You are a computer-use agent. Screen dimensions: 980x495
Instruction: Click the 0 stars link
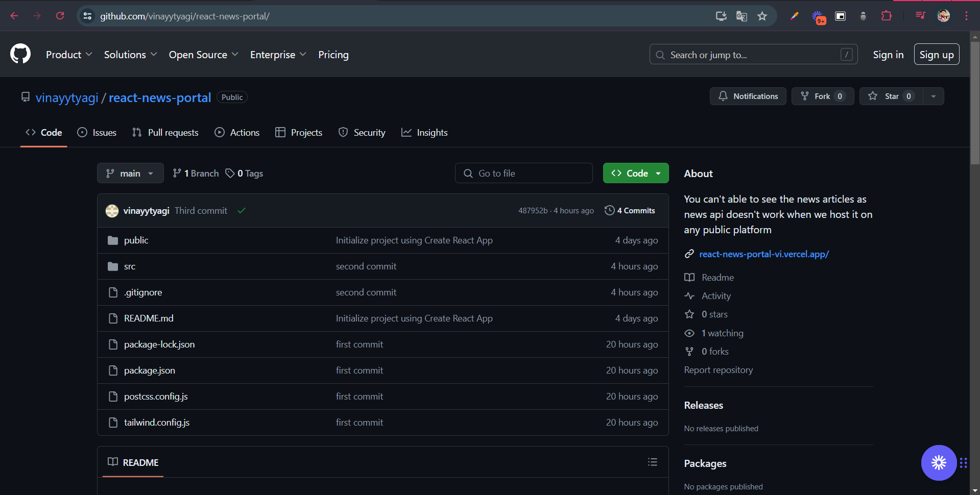coord(706,314)
